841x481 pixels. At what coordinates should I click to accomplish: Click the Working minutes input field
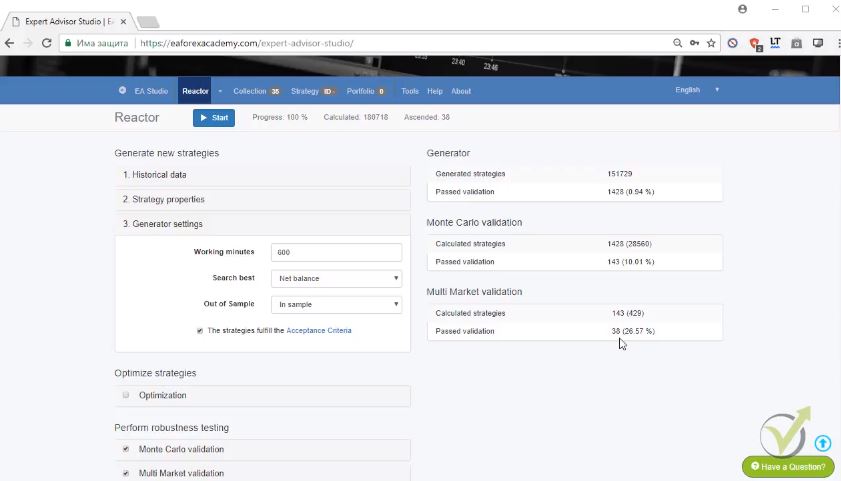pos(336,252)
